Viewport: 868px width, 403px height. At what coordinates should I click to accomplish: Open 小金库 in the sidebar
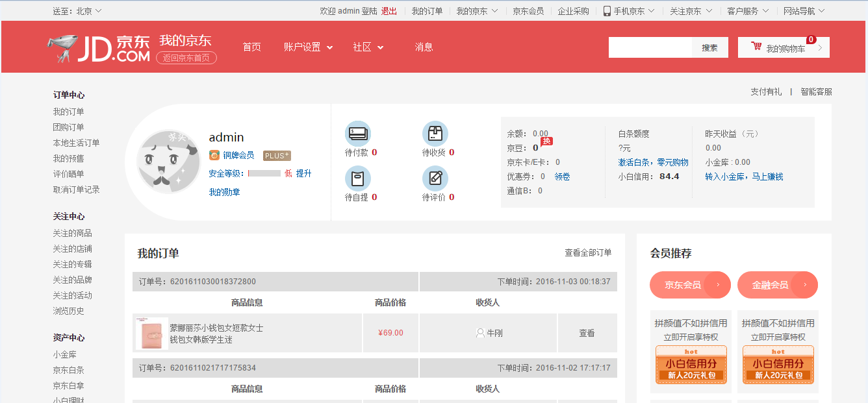click(64, 354)
